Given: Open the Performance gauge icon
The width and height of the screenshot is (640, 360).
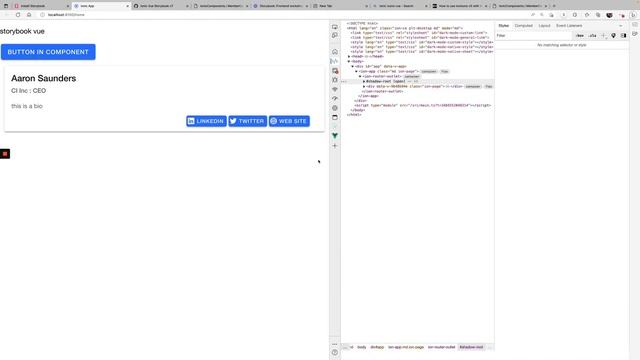Looking at the screenshot, I should [x=335, y=99].
